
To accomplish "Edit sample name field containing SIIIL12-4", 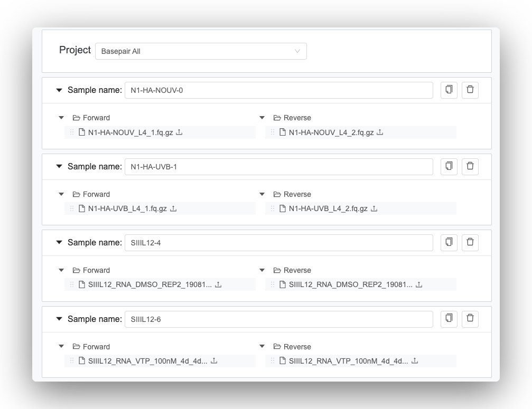I will (279, 243).
